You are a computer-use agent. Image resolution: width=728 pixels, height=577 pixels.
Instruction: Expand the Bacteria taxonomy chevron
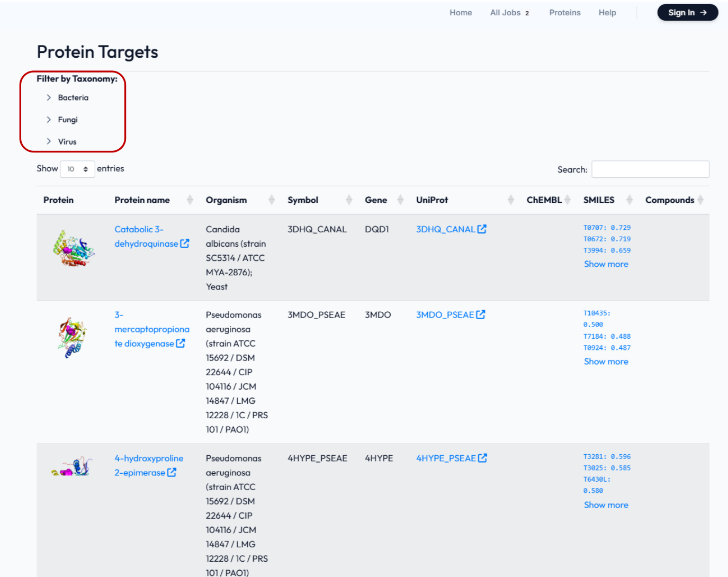(49, 97)
